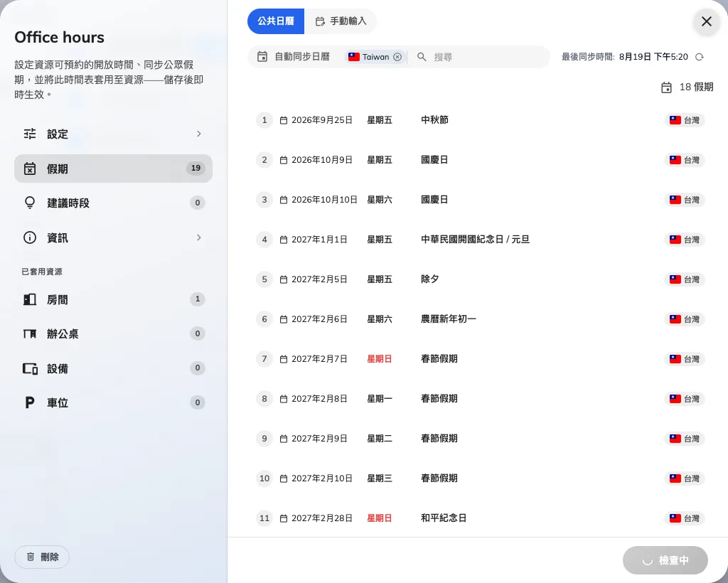
Task: Expand the 資訊 chevron arrow
Action: coord(199,237)
